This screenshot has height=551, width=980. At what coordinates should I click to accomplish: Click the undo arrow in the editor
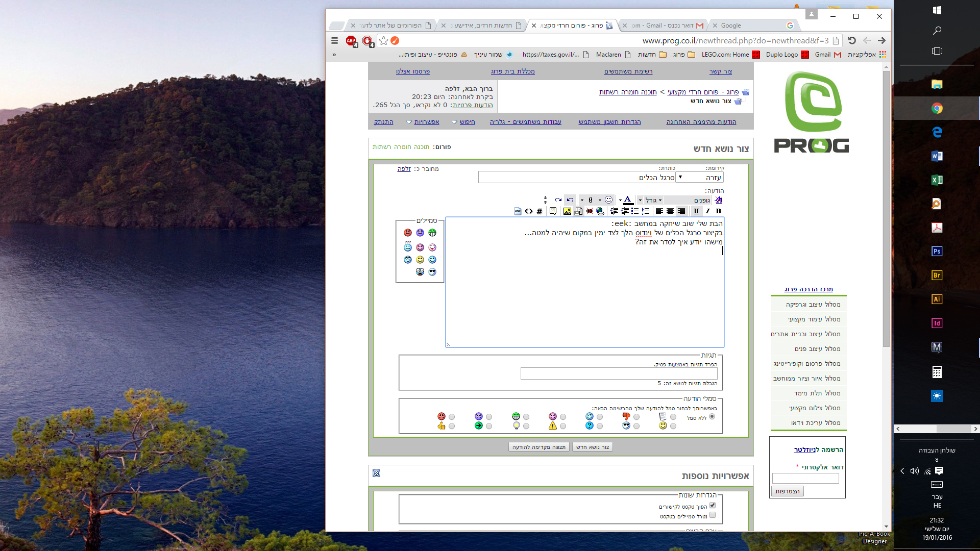point(570,200)
